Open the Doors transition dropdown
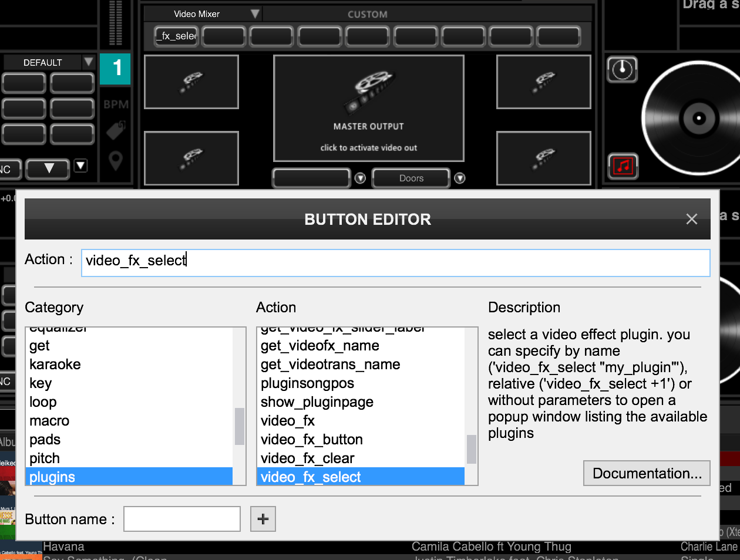Screen dimensions: 740x560 click(460, 178)
